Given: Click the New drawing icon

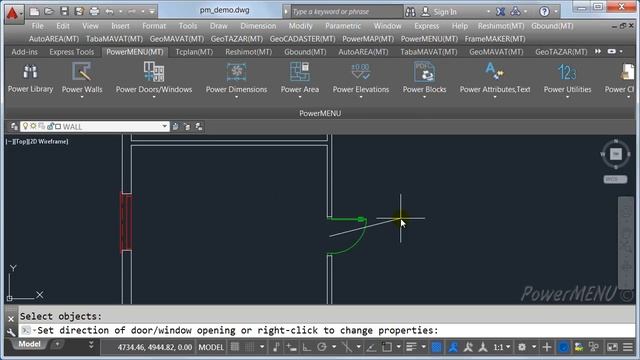Looking at the screenshot, I should click(x=34, y=11).
